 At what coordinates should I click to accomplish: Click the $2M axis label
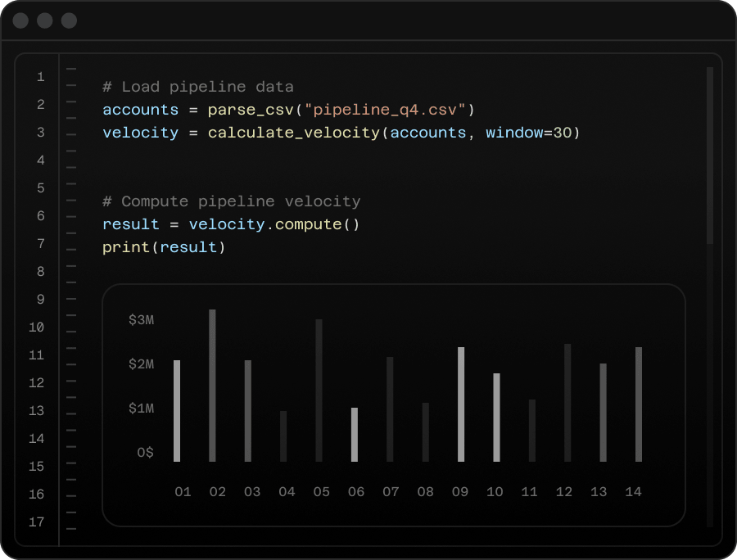click(x=141, y=364)
